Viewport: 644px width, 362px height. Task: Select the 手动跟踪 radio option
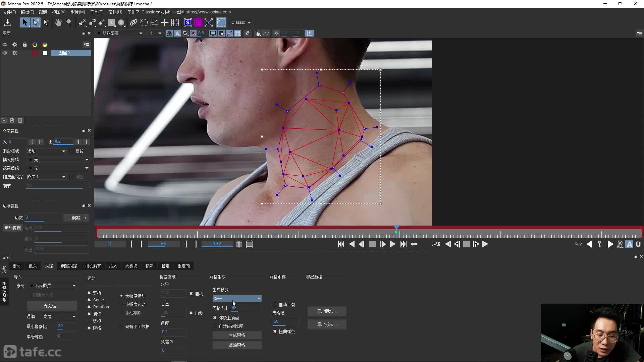[121, 313]
